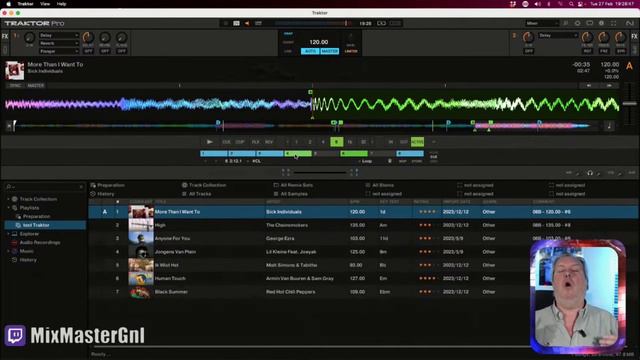
Task: Click the audio speaker indicator in header
Action: pos(247,23)
